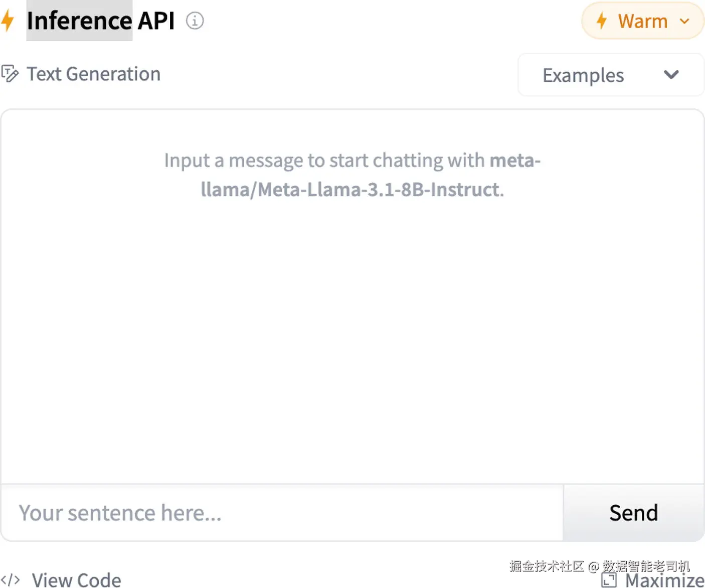Image resolution: width=705 pixels, height=588 pixels.
Task: Open the Inference API info icon
Action: [x=195, y=21]
